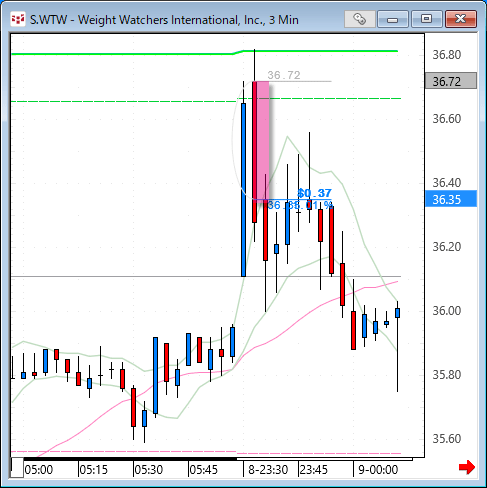Maximize the S.WTW chart window
Screen dimensions: 487x488
426,19
